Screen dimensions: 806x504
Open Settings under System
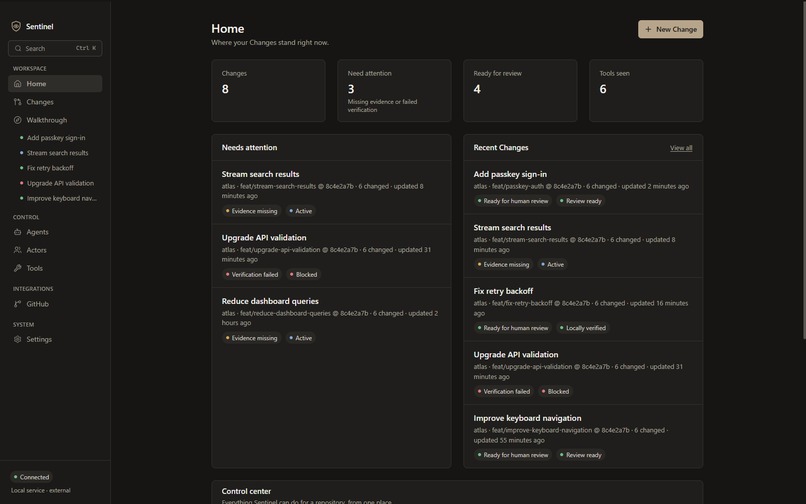(x=55, y=339)
